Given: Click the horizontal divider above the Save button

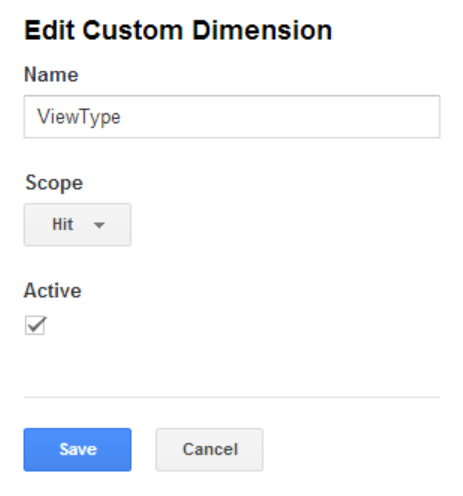Looking at the screenshot, I should [232, 397].
